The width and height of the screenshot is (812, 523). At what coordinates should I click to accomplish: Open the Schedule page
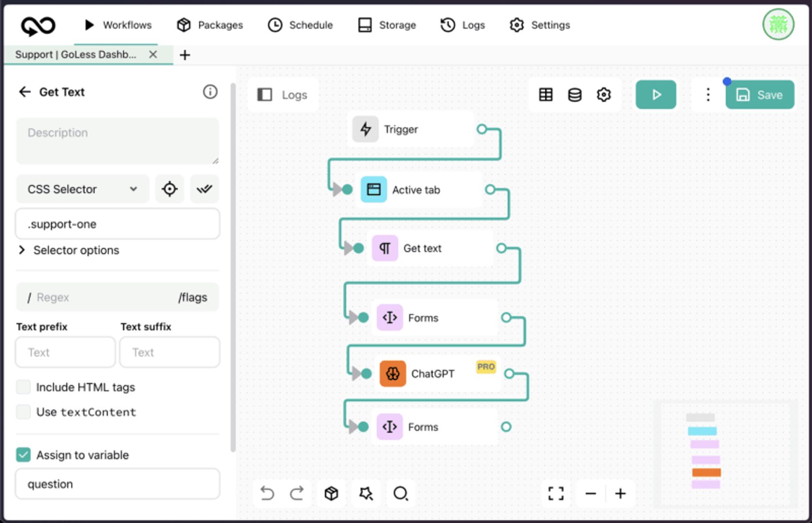click(301, 25)
